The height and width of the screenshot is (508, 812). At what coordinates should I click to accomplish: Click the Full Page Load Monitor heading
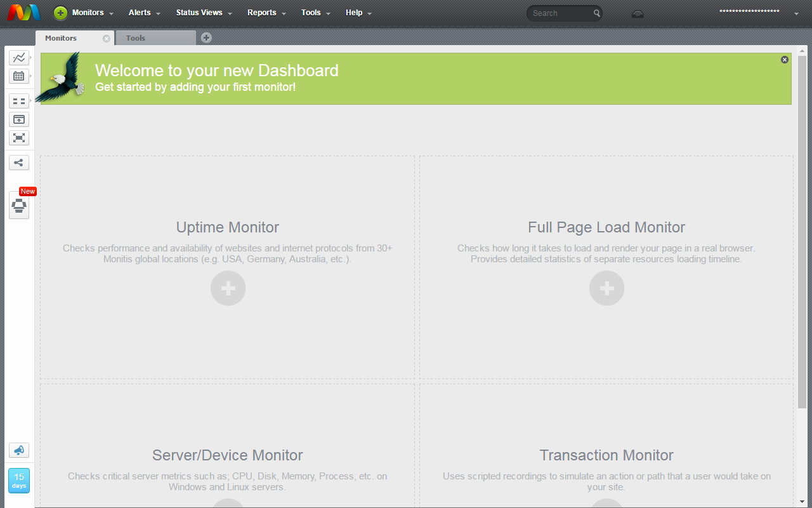coord(606,227)
